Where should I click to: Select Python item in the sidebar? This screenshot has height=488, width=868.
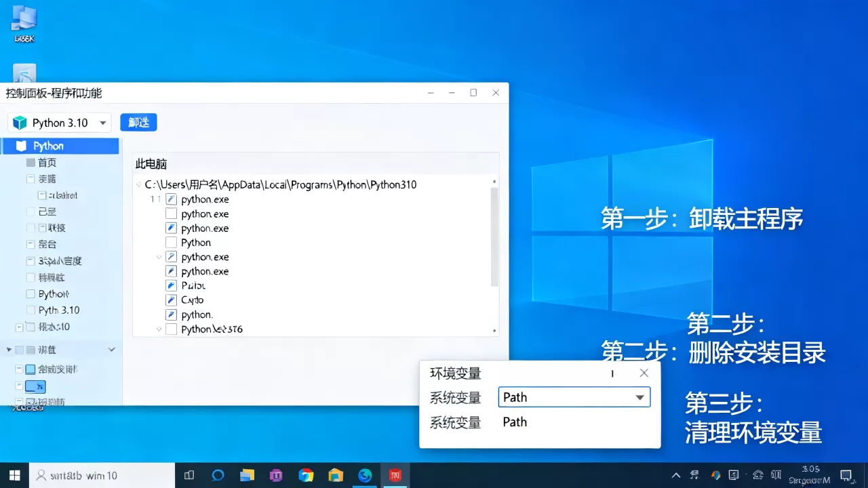tap(60, 146)
